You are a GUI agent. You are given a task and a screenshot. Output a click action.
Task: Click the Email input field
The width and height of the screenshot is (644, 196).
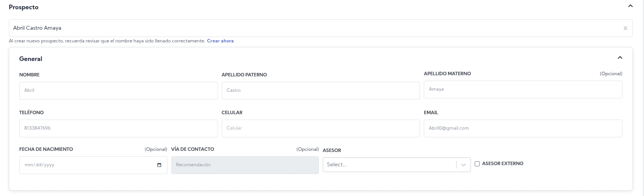coord(523,128)
